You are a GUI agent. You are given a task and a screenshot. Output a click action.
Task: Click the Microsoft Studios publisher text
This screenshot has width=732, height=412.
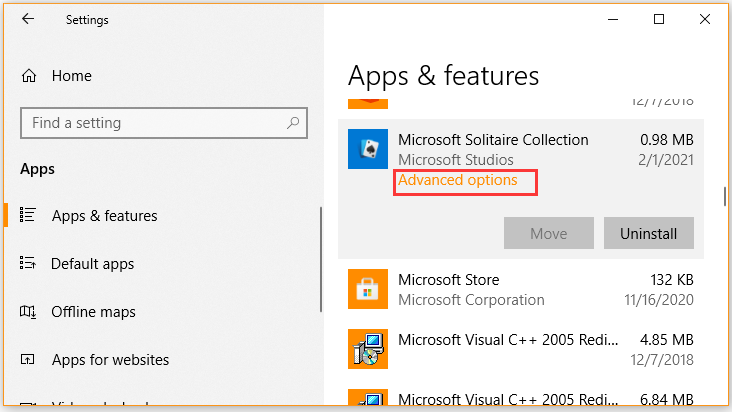tap(456, 160)
